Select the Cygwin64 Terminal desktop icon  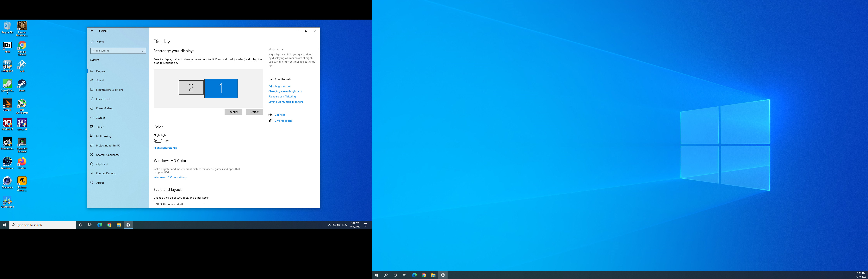click(22, 145)
